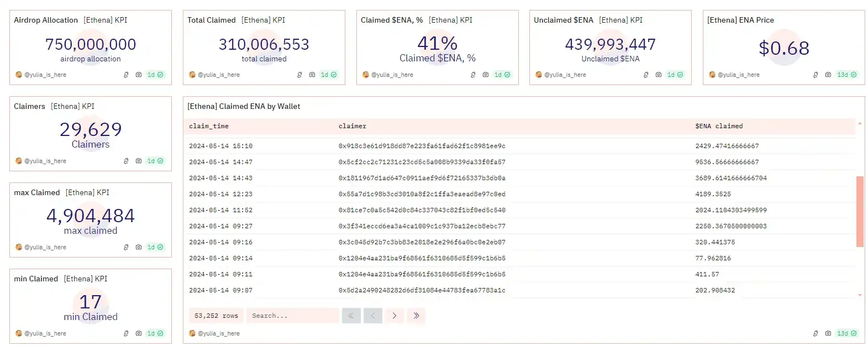Click query link icon on Claimers card
Viewport: 868px width, 346px height.
[126, 161]
